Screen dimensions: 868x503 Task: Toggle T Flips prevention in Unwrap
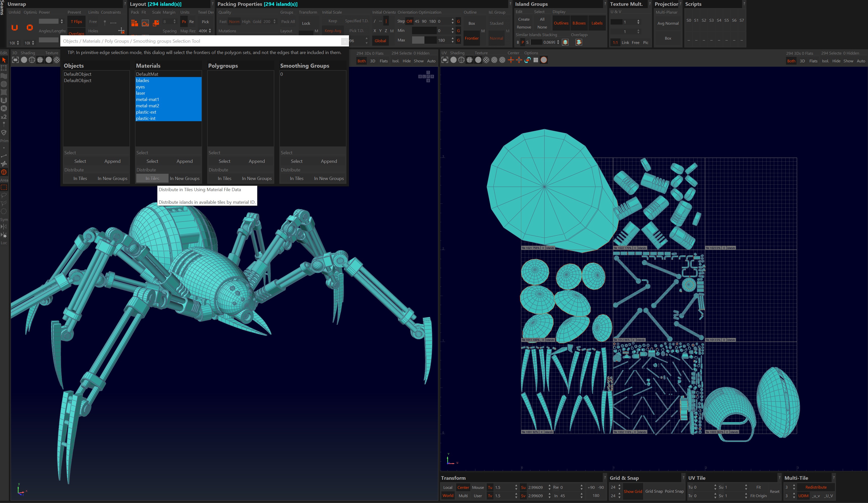[76, 22]
